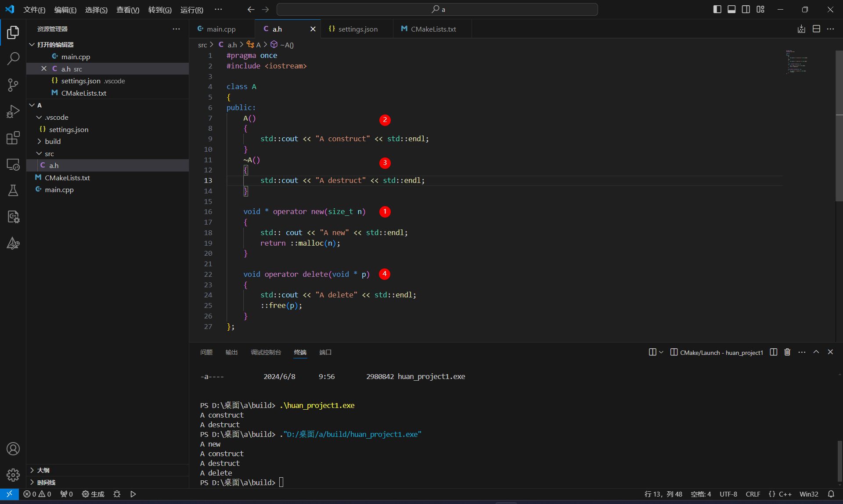This screenshot has width=843, height=504.
Task: Open the Manage gear at sidebar bottom
Action: [x=13, y=475]
